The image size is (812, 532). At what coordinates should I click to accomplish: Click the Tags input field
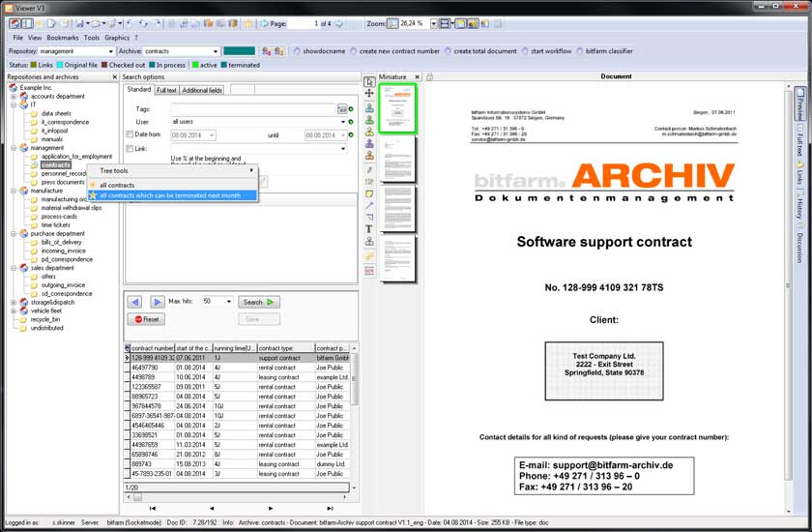coord(253,108)
